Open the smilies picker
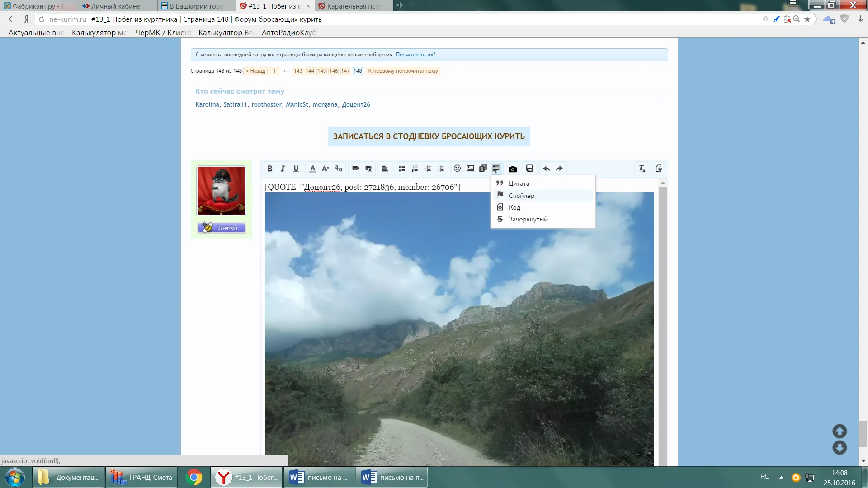868x488 pixels. [457, 169]
